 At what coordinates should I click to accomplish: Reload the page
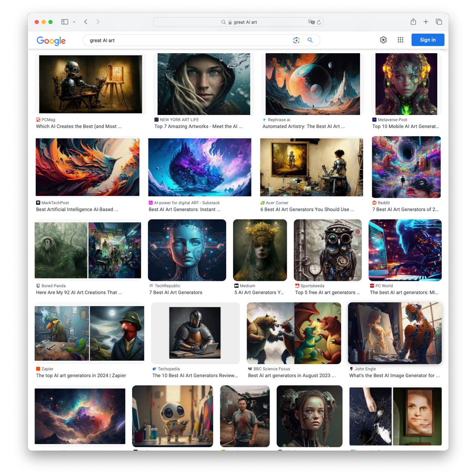click(319, 22)
